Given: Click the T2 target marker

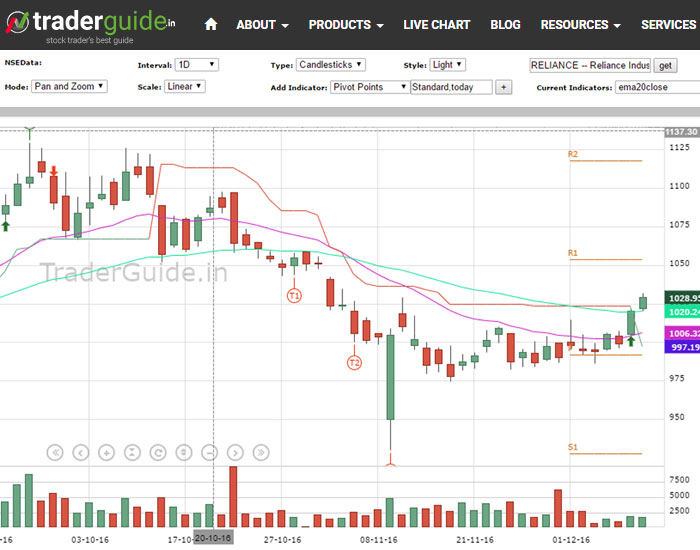Looking at the screenshot, I should (354, 362).
